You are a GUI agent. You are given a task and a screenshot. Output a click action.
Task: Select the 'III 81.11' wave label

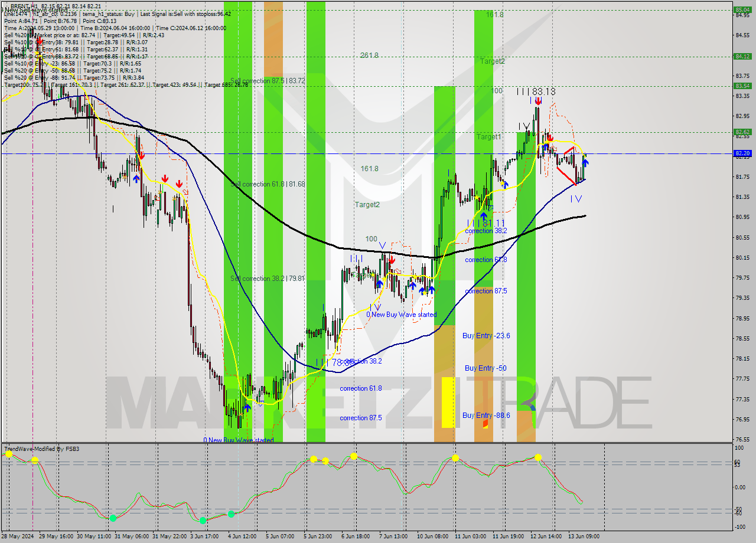(487, 223)
